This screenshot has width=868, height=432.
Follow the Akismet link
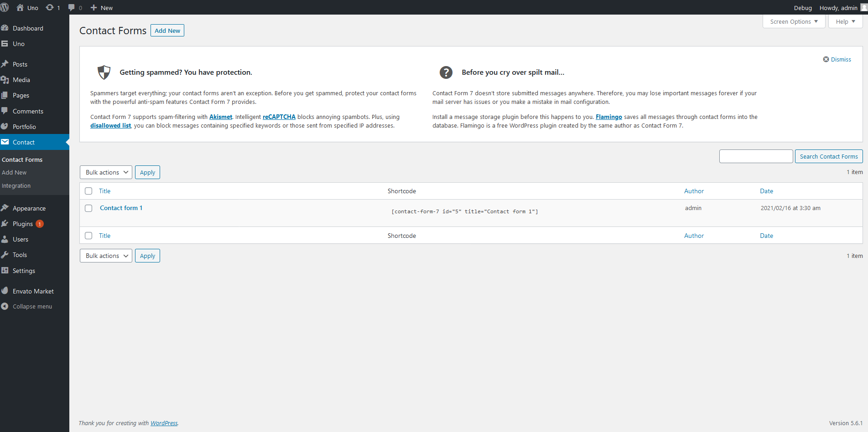(221, 117)
